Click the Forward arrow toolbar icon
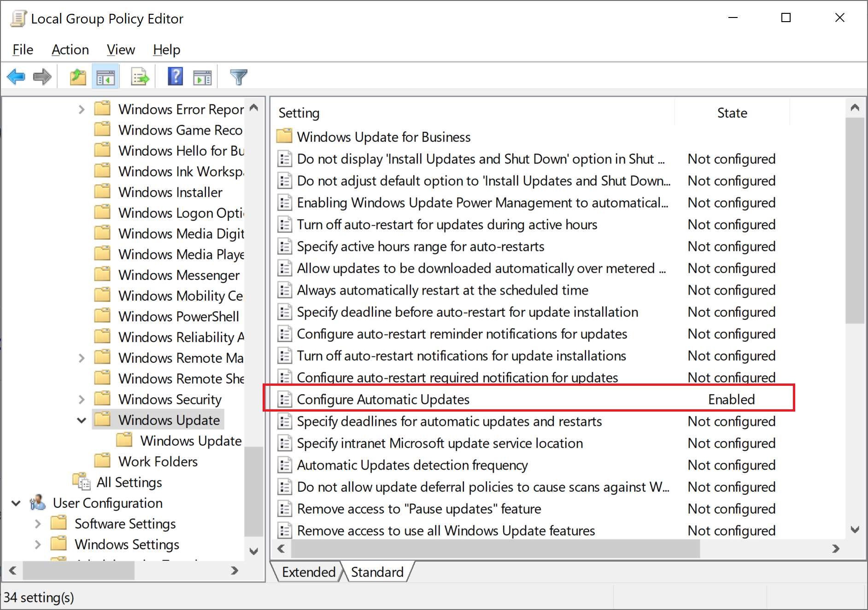The height and width of the screenshot is (610, 868). 42,76
